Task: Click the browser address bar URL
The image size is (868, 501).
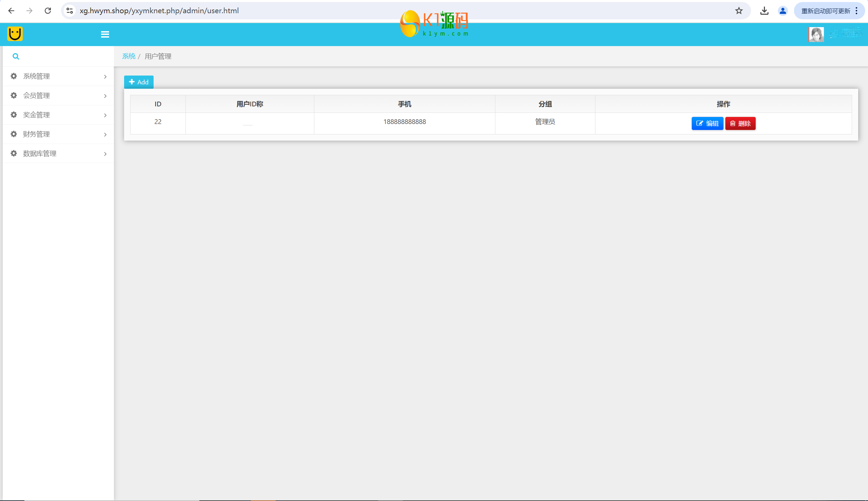Action: click(x=159, y=11)
